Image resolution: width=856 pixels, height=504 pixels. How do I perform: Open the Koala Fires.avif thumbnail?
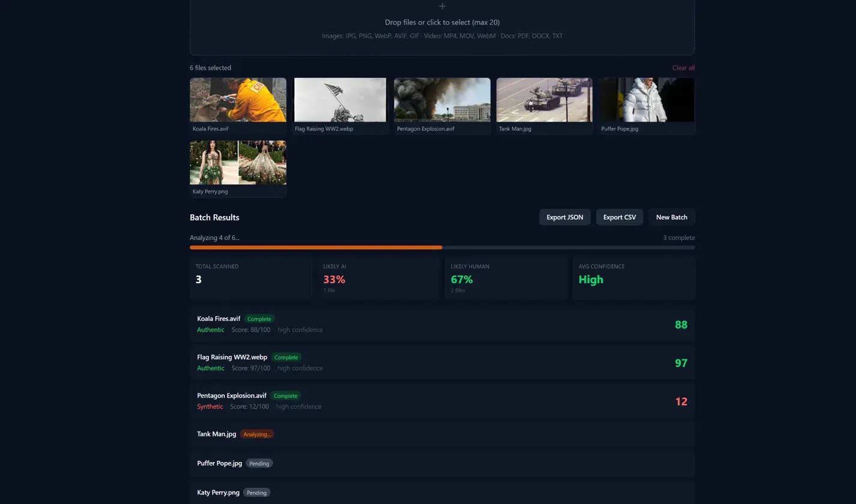click(x=238, y=106)
